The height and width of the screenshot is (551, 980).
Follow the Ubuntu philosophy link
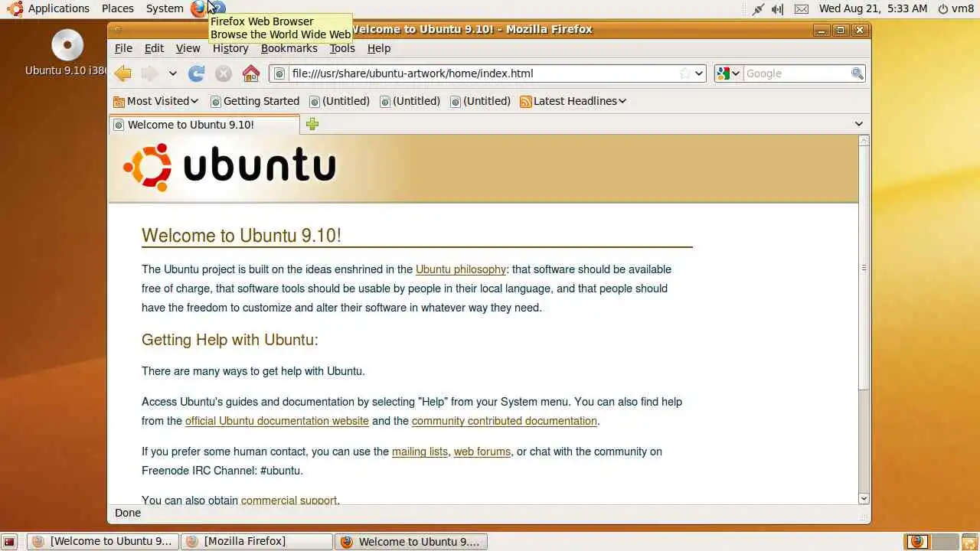[461, 269]
